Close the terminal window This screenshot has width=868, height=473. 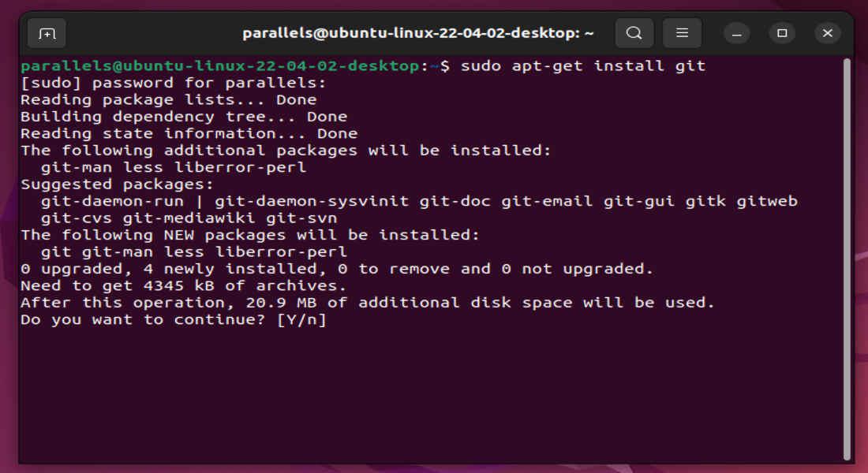[827, 33]
